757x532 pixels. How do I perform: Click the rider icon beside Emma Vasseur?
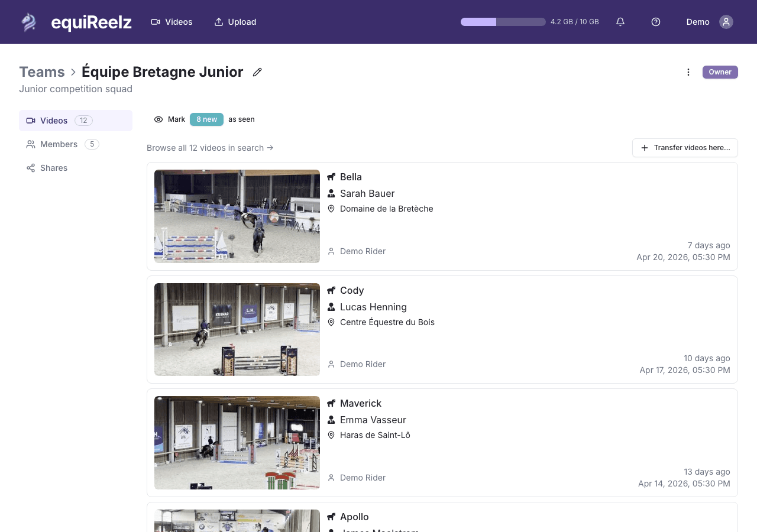(x=331, y=420)
